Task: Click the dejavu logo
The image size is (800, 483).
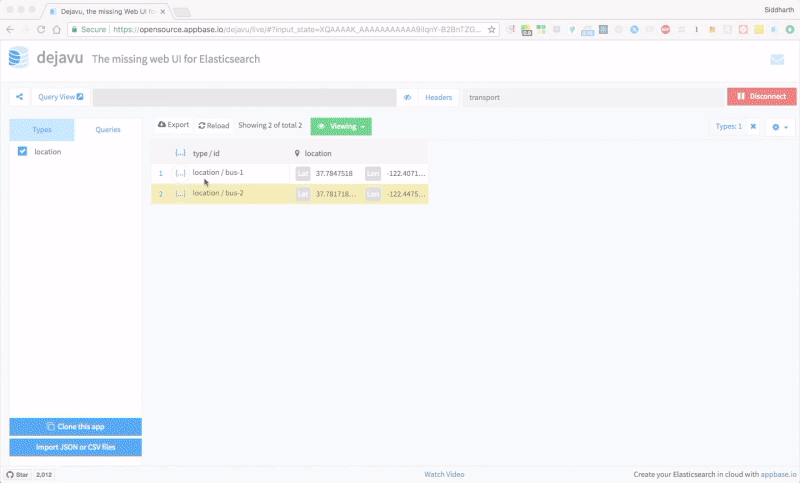Action: (19, 57)
